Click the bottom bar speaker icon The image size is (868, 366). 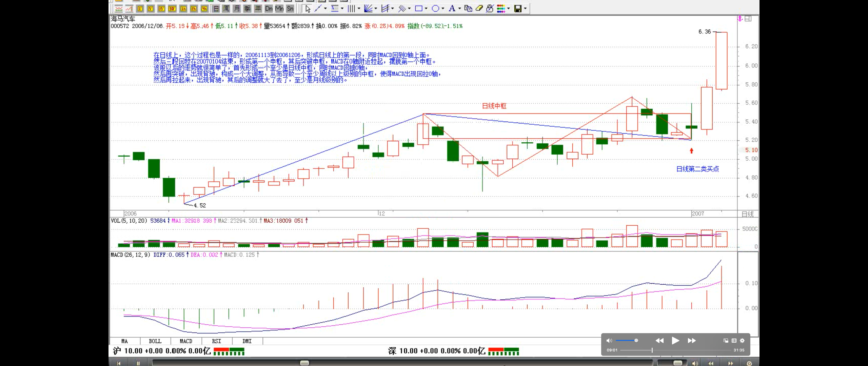coord(695,363)
